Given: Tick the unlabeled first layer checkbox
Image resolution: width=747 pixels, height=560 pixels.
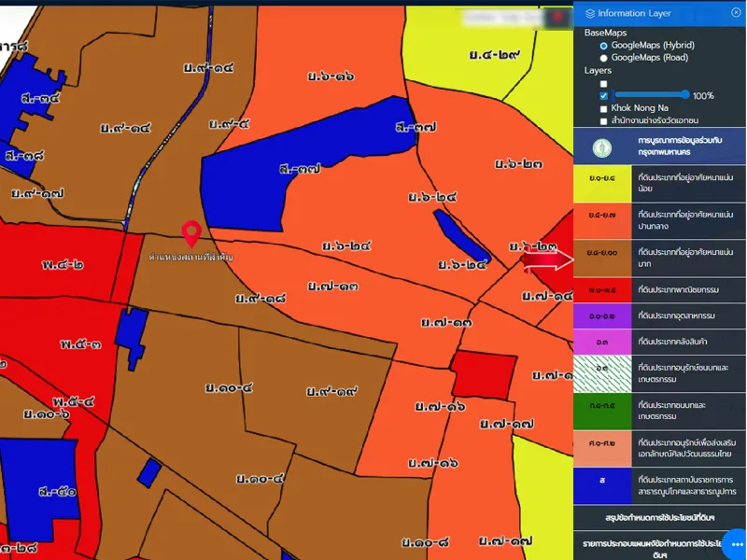Looking at the screenshot, I should [x=604, y=83].
